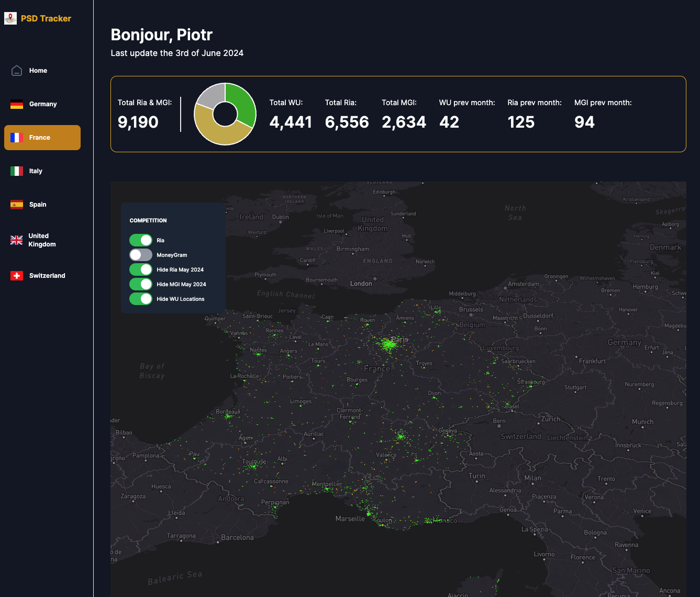Click Brussels label on the map
The height and width of the screenshot is (597, 700).
[x=471, y=309]
